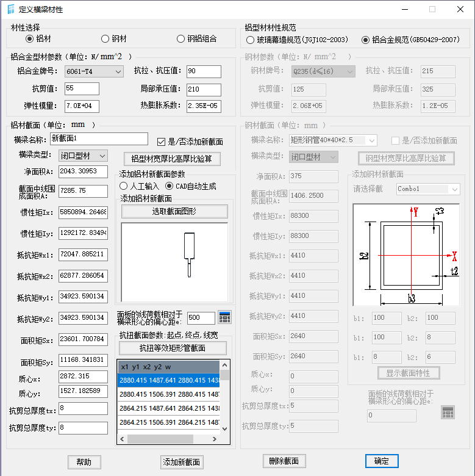
Task: Select 钢材 material radio button
Action: tap(105, 39)
